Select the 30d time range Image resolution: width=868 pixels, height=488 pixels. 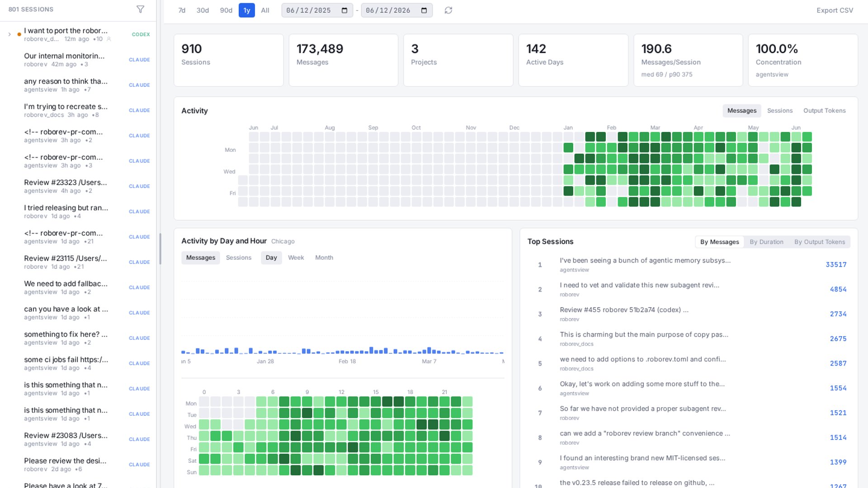coord(203,10)
